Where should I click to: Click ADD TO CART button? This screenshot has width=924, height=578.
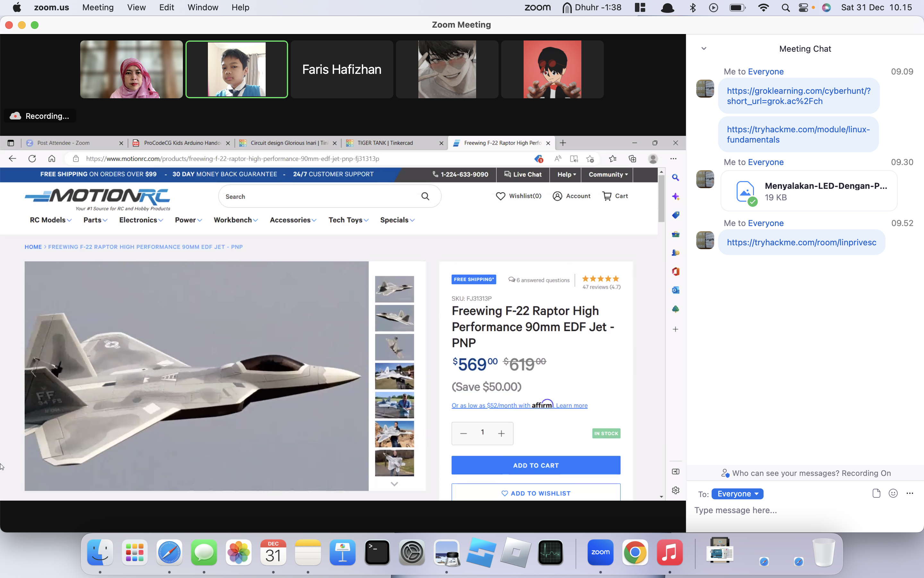(536, 465)
